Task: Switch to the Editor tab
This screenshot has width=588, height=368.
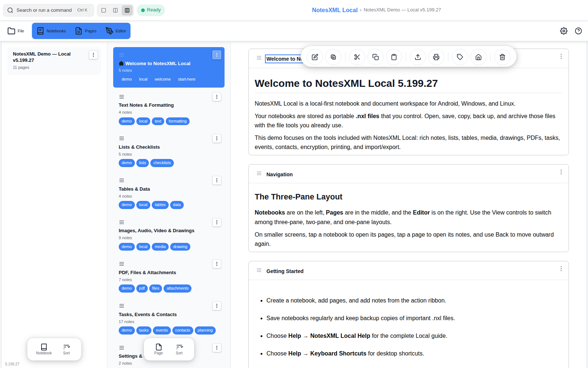Action: coord(116,31)
